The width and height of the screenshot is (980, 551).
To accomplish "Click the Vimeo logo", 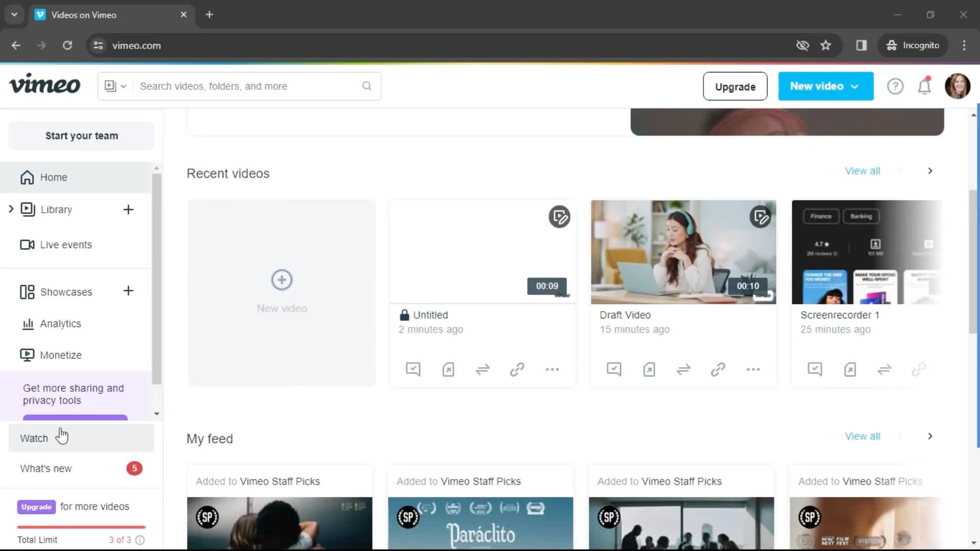I will [45, 85].
